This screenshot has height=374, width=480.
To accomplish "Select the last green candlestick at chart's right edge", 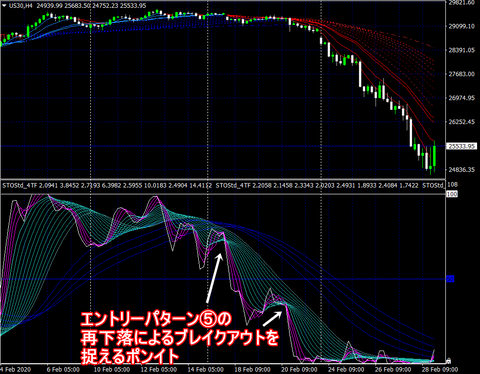I will [434, 156].
